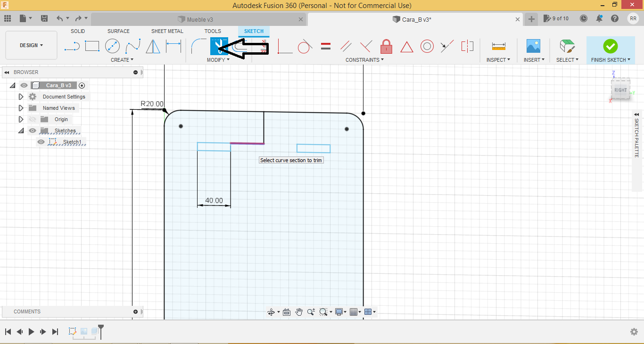Switch to the SOLID tab
This screenshot has height=344, width=644.
click(78, 31)
